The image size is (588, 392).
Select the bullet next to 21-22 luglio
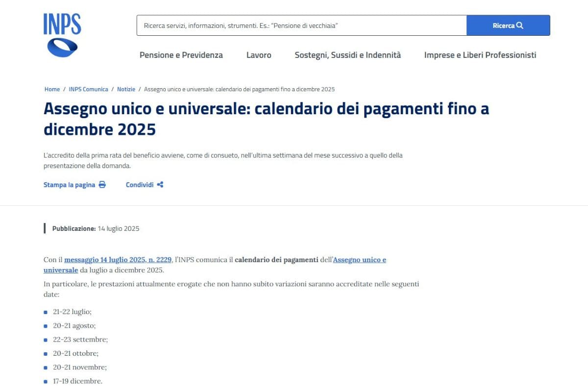click(47, 312)
